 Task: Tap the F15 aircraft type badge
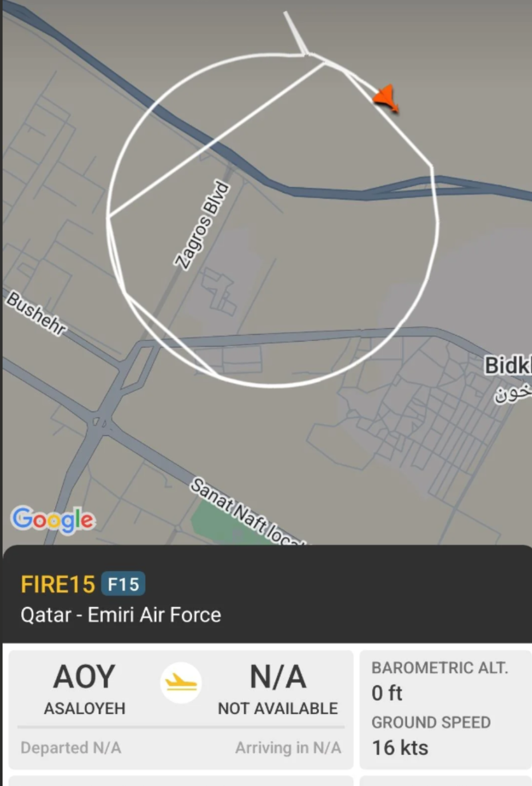[x=123, y=584]
